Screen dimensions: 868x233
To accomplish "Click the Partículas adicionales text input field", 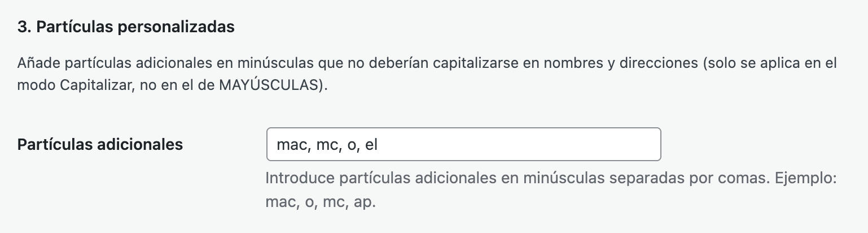I will pyautogui.click(x=463, y=144).
